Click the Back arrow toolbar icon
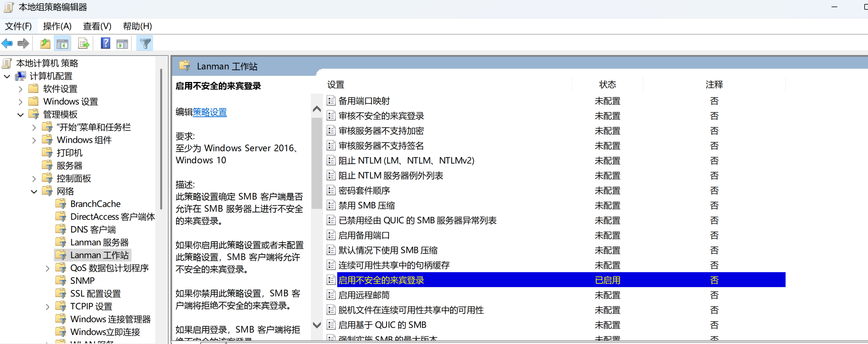The height and width of the screenshot is (344, 868). (x=7, y=44)
